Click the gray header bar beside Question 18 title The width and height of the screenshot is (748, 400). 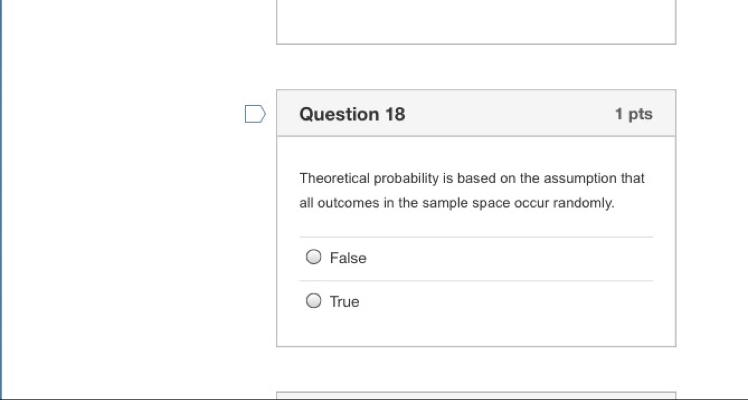pos(509,113)
